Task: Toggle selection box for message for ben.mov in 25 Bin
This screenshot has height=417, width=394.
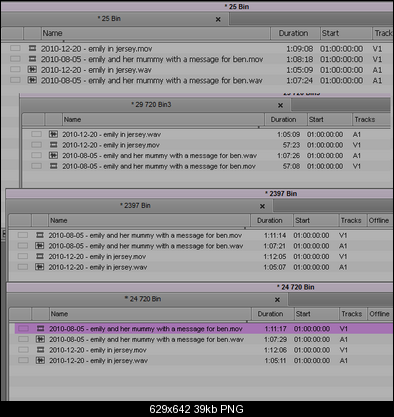Action: pyautogui.click(x=15, y=59)
